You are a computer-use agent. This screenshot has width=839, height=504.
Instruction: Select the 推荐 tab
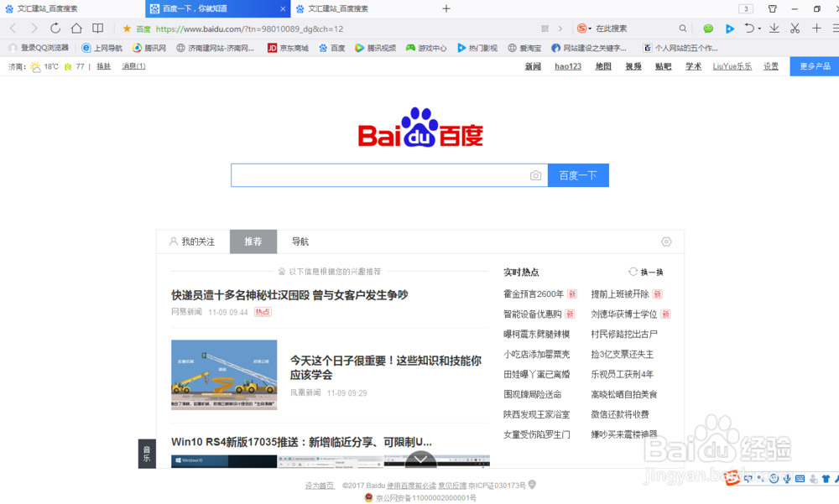coord(253,242)
